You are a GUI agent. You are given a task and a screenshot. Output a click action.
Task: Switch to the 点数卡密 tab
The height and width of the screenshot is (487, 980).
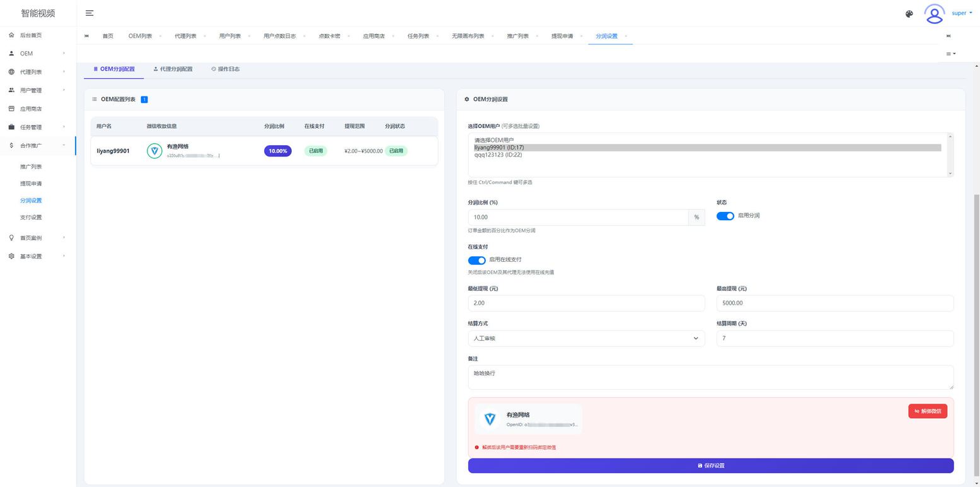point(329,36)
